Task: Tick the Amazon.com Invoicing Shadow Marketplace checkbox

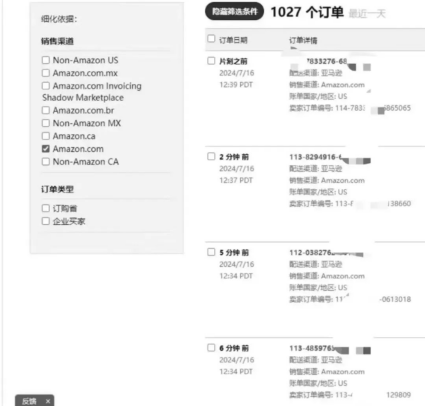Action: click(46, 86)
